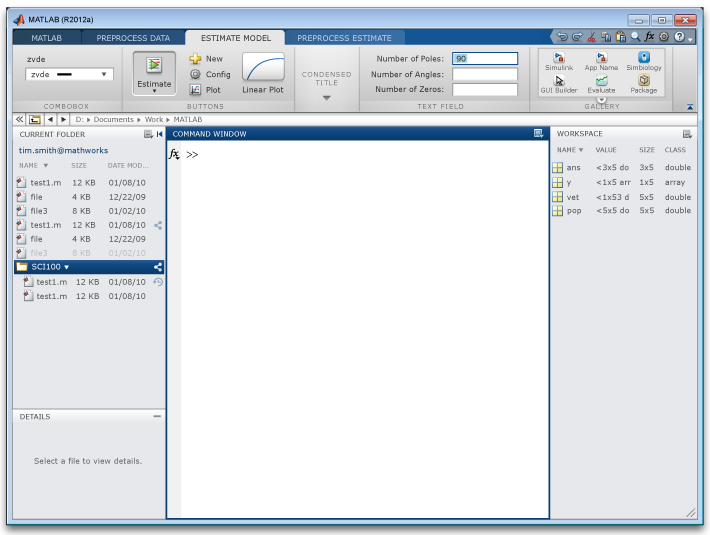Expand the gallery with the down arrow

click(x=601, y=100)
